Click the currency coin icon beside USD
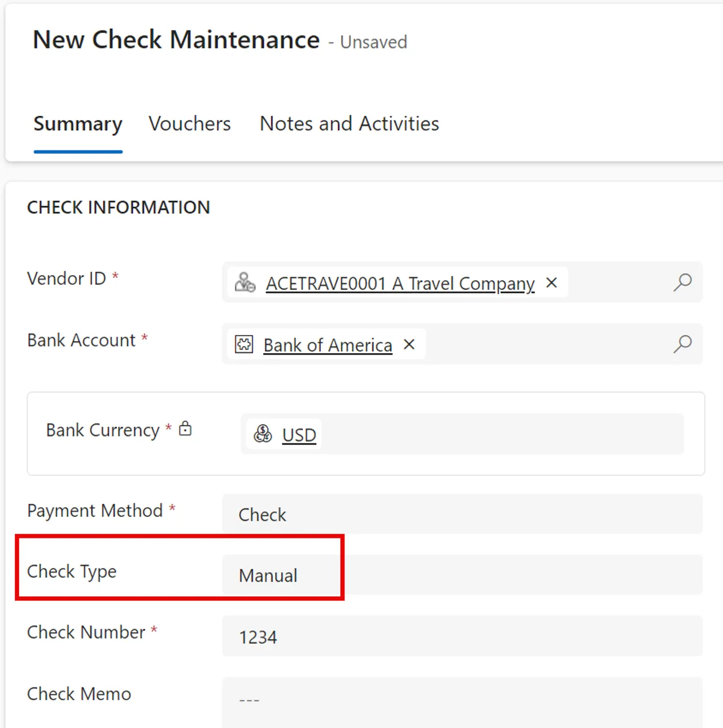The width and height of the screenshot is (723, 728). 263,434
